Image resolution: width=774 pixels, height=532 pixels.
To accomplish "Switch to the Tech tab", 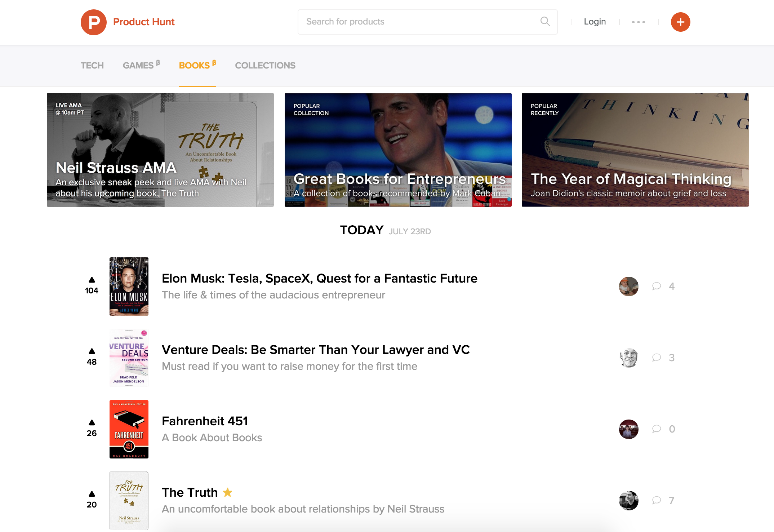I will (x=92, y=66).
